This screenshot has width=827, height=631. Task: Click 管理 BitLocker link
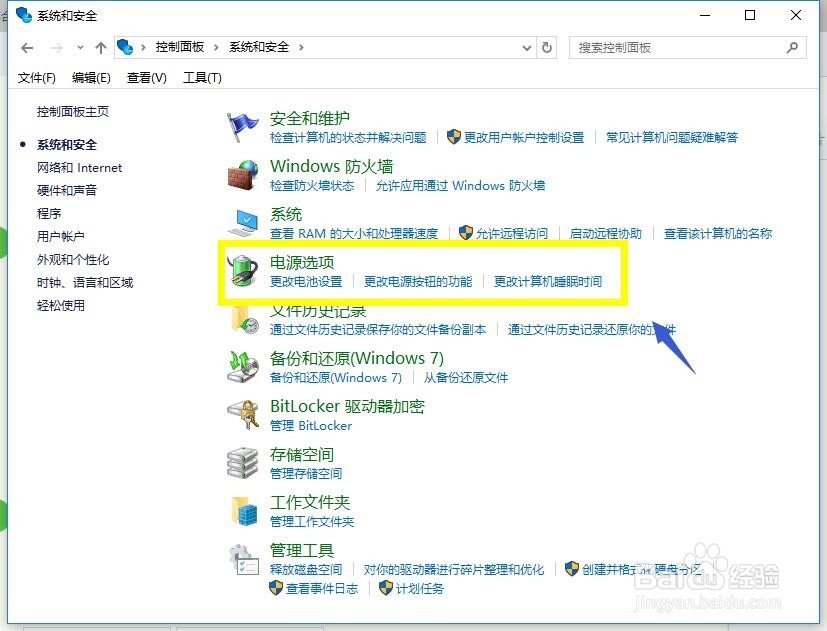[311, 426]
